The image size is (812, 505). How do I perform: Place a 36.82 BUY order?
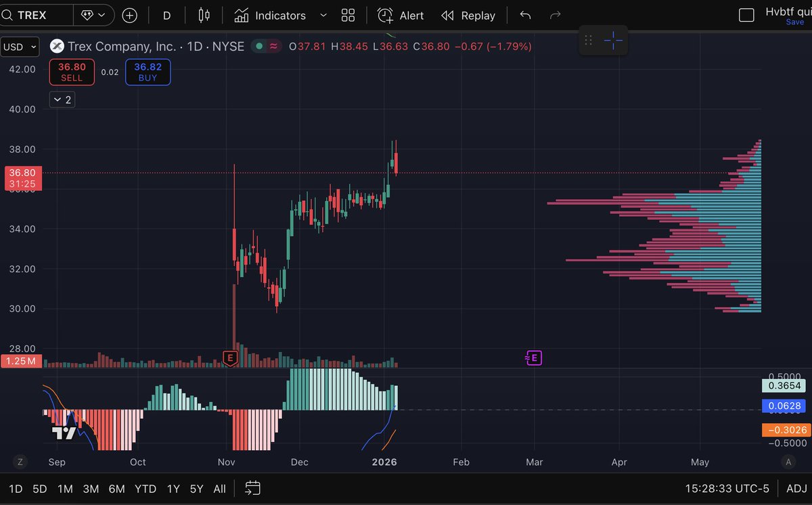point(148,72)
